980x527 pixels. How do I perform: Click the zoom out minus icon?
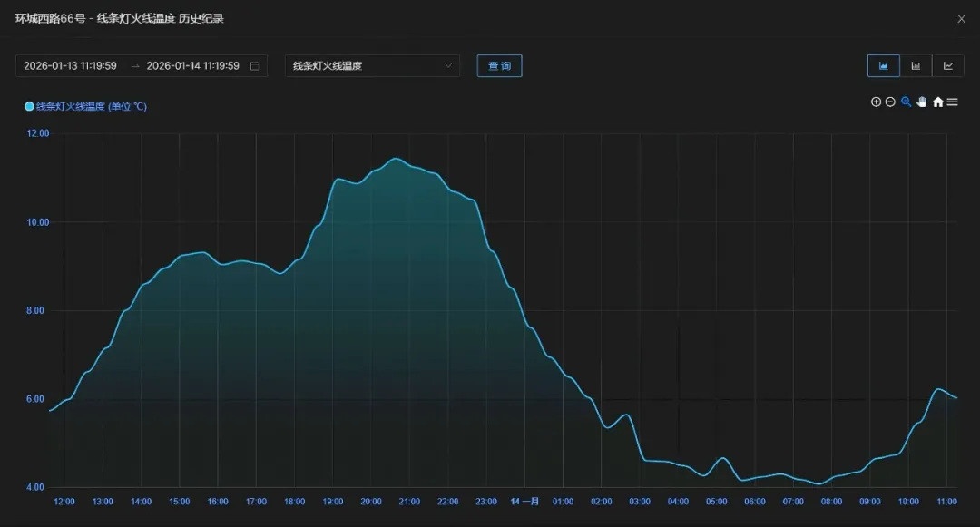890,102
